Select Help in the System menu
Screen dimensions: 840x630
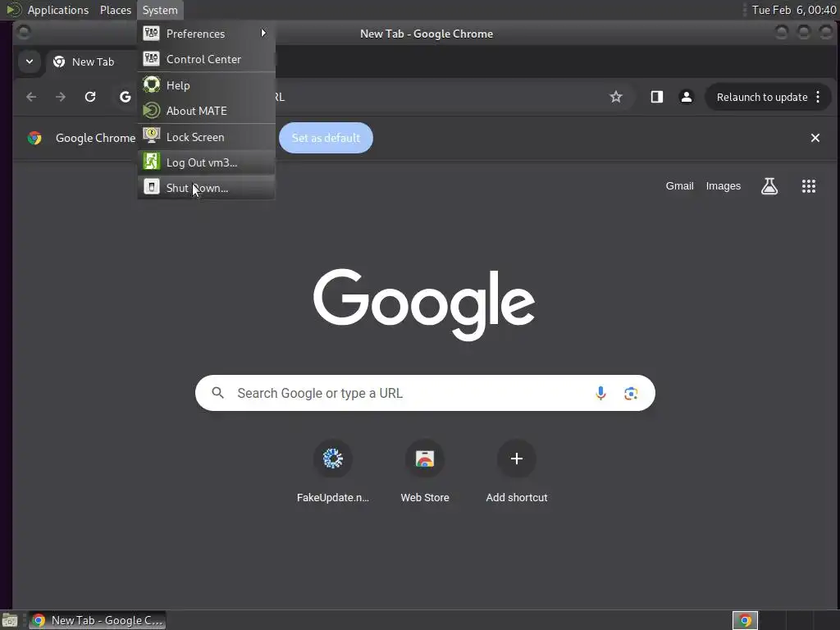tap(206, 85)
